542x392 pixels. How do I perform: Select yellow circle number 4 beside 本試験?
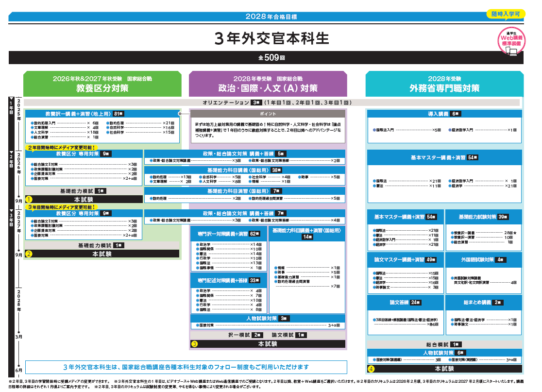371,369
